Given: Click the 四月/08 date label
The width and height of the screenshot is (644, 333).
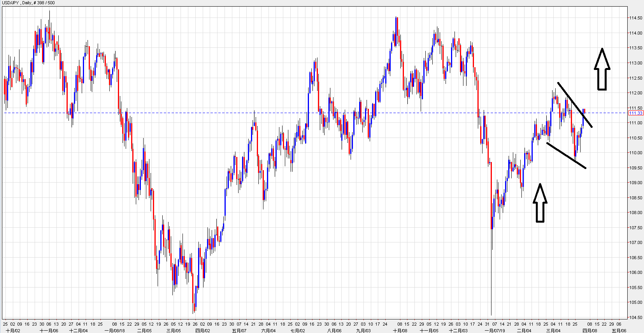Looking at the screenshot, I should click(x=590, y=331).
